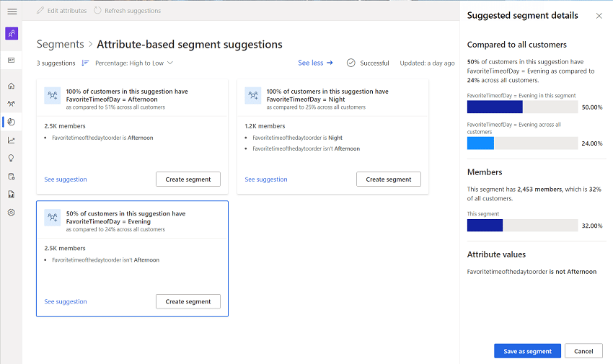This screenshot has width=613, height=364.
Task: Click Refresh suggestions in the toolbar
Action: coord(128,11)
